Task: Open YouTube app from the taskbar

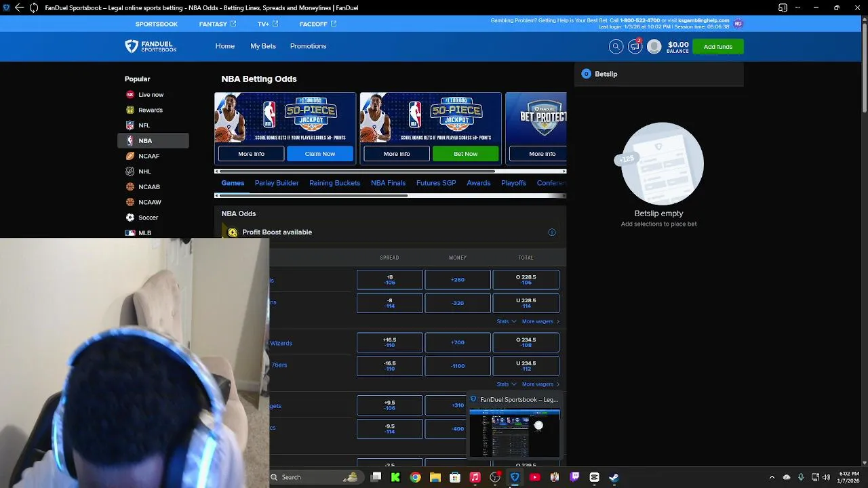Action: point(534,477)
